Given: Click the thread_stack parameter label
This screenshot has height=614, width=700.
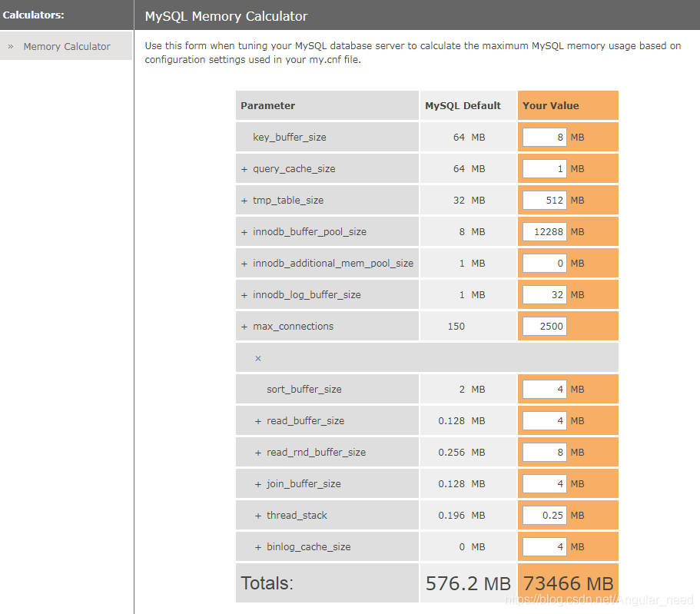Looking at the screenshot, I should [x=297, y=516].
